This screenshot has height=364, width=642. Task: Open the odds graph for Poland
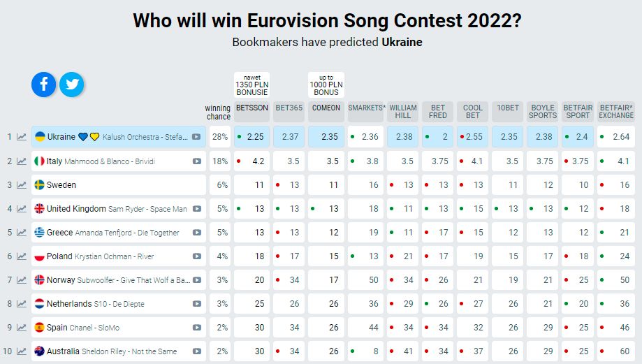tap(22, 256)
